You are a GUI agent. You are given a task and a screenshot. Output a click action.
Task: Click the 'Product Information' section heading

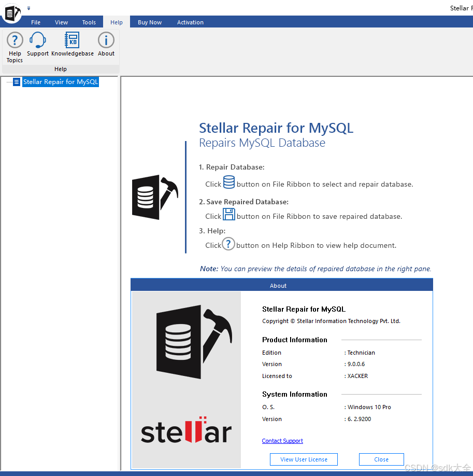tap(295, 340)
